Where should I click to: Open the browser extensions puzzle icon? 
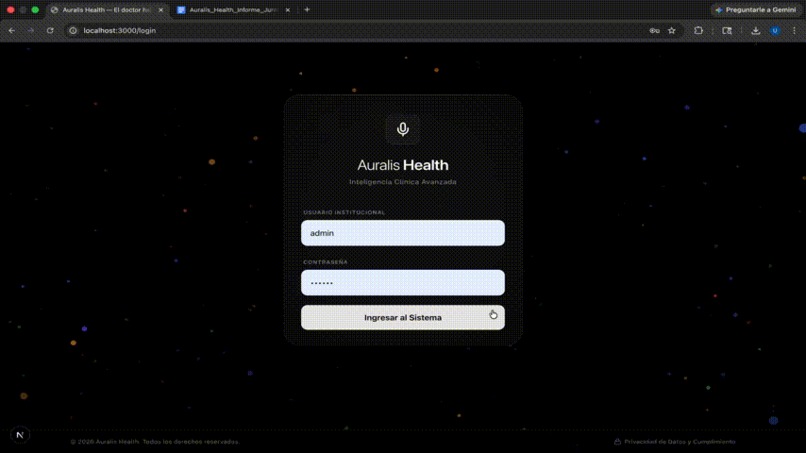point(698,30)
